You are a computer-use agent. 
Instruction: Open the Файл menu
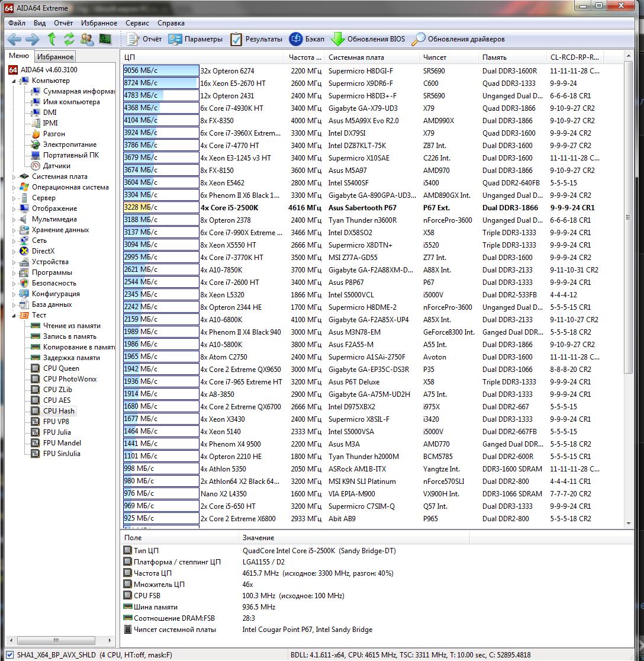[x=17, y=23]
